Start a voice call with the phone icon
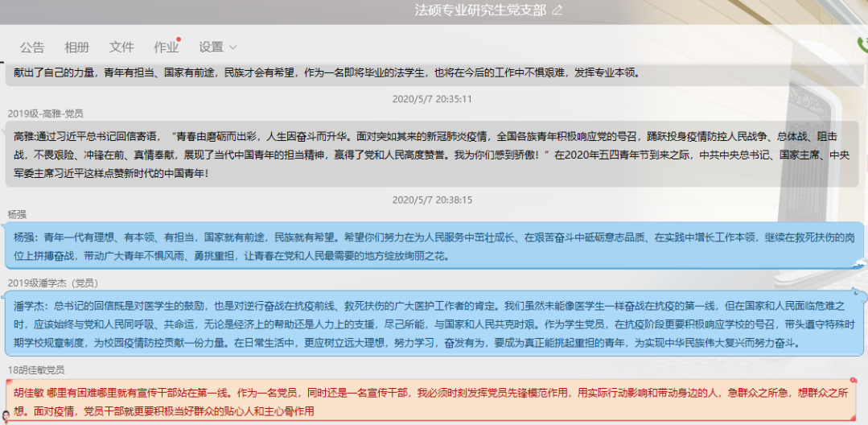868x425 pixels. (862, 47)
